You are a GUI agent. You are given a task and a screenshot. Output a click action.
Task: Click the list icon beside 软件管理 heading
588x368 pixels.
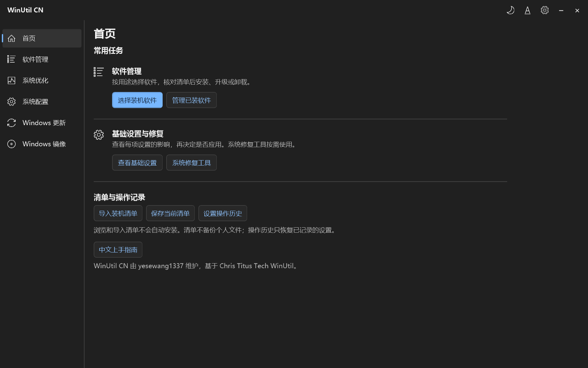pyautogui.click(x=99, y=72)
